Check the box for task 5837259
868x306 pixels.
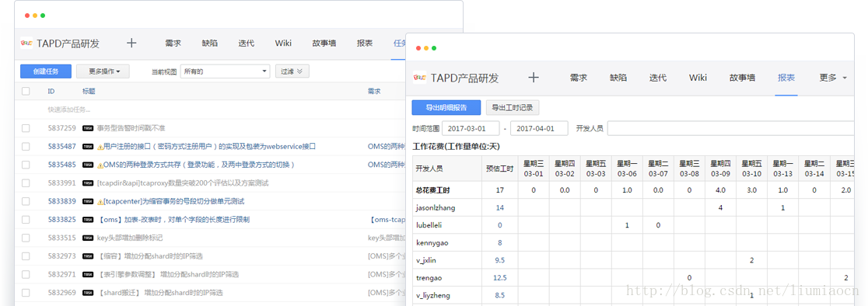click(26, 128)
